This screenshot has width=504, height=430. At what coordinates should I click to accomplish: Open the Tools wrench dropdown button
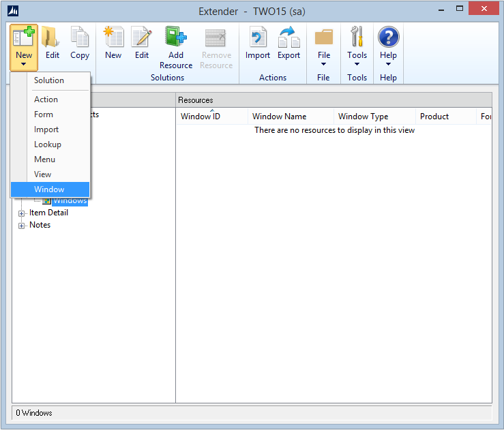tap(357, 47)
